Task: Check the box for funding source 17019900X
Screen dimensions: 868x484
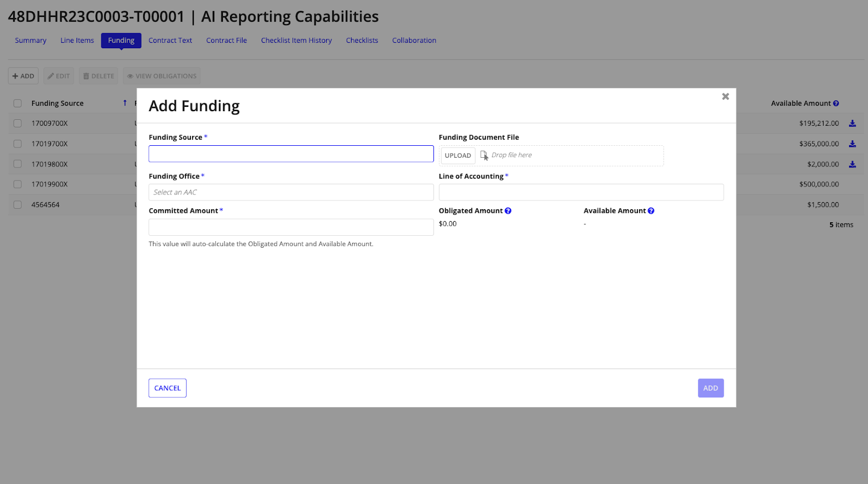Action: pyautogui.click(x=17, y=184)
